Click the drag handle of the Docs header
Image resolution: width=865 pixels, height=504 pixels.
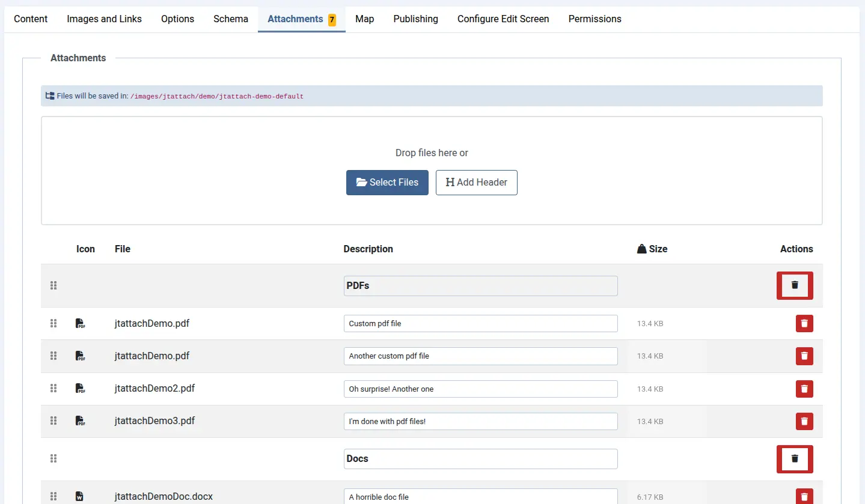click(53, 458)
